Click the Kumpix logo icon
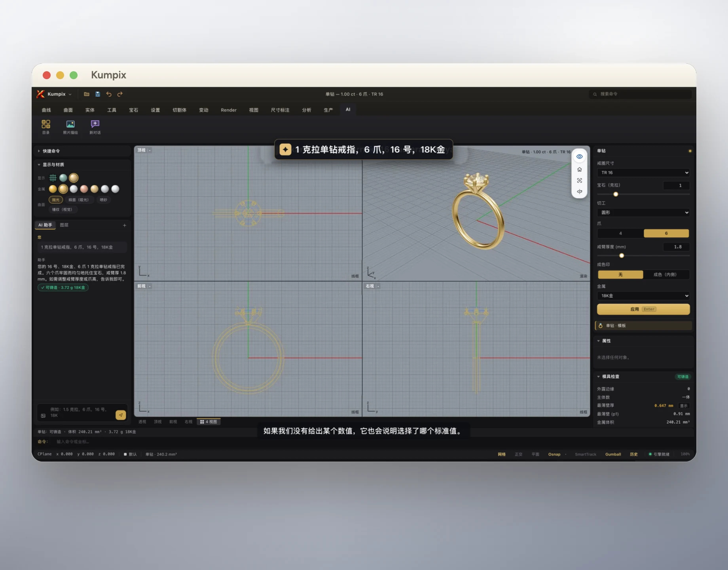The width and height of the screenshot is (728, 570). pos(40,94)
